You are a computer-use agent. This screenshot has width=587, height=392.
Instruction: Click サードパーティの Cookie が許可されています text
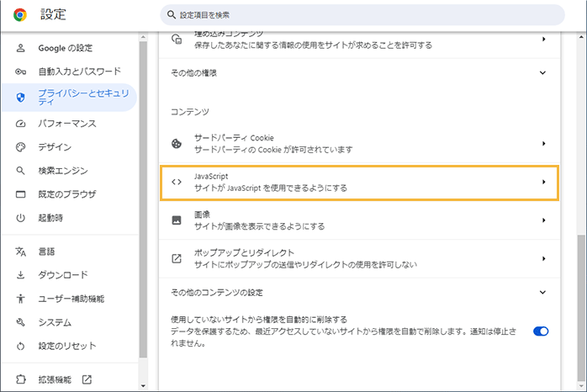[x=273, y=150]
